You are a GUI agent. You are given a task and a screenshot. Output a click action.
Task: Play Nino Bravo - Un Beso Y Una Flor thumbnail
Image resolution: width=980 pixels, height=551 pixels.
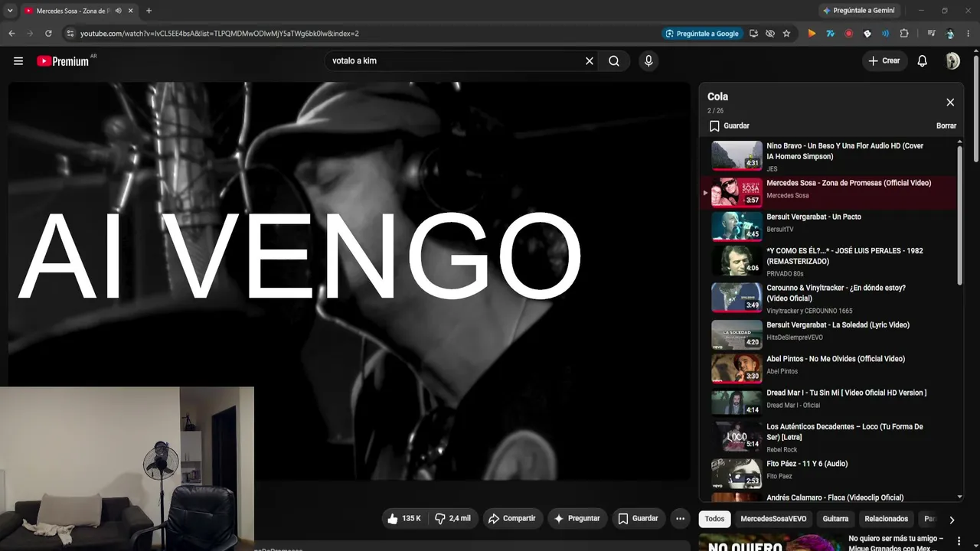point(737,155)
